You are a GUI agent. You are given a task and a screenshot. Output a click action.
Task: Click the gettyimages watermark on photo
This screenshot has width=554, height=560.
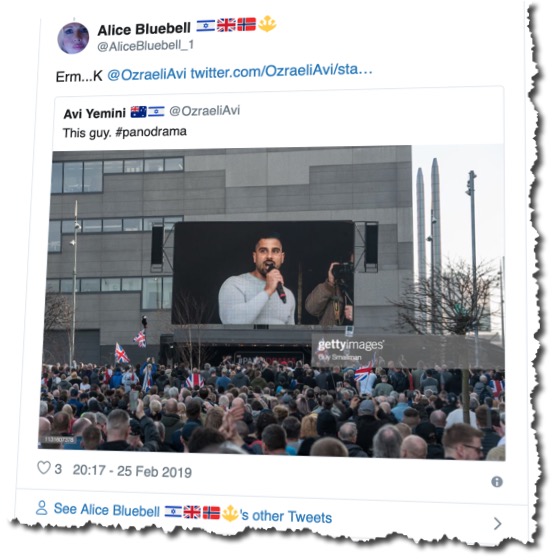[350, 345]
